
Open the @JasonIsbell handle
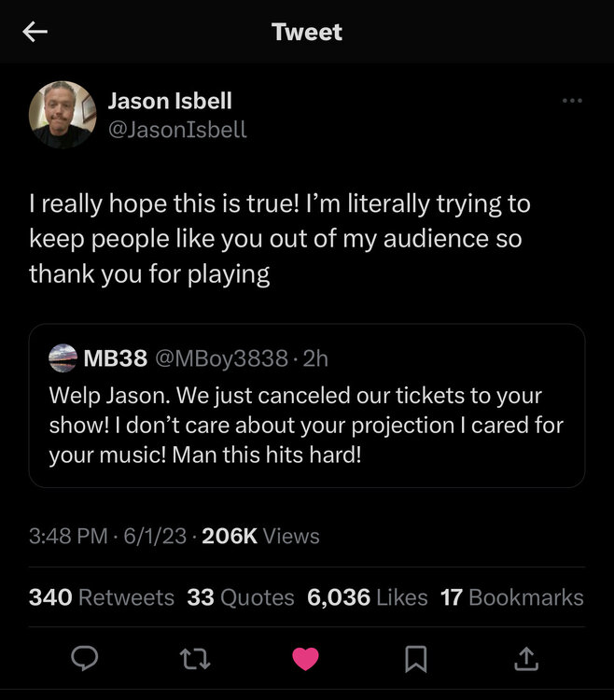[177, 130]
